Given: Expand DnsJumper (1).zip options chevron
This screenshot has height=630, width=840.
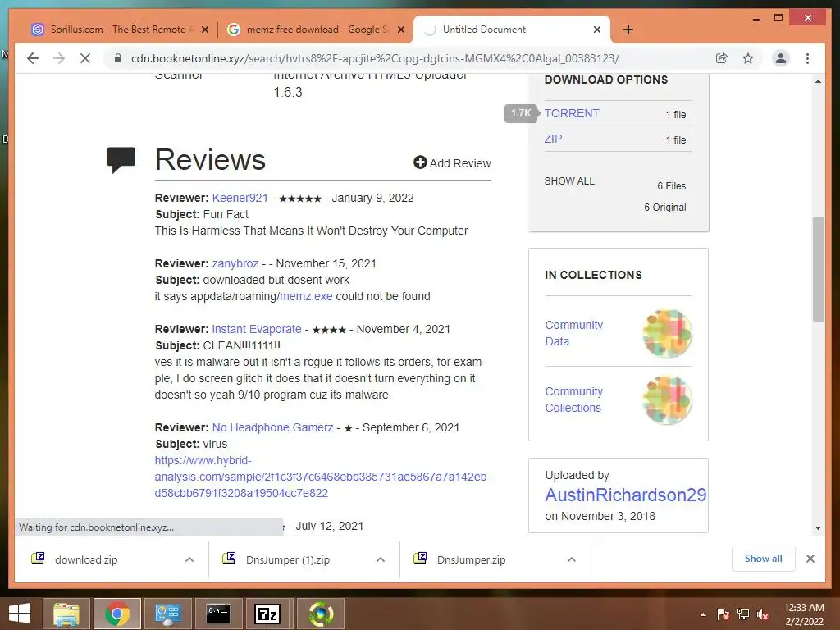Looking at the screenshot, I should (381, 559).
